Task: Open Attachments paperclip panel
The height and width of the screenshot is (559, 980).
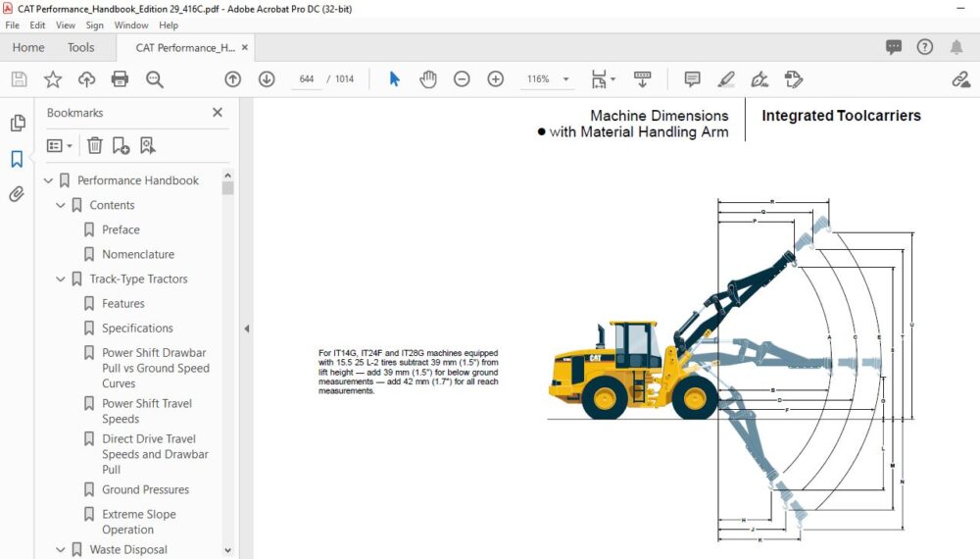Action: click(17, 194)
